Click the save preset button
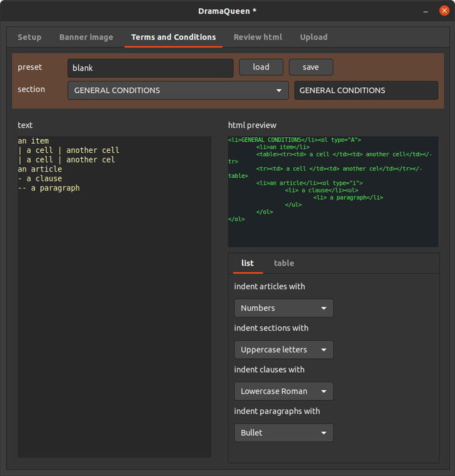Image resolution: width=455 pixels, height=476 pixels. 311,67
